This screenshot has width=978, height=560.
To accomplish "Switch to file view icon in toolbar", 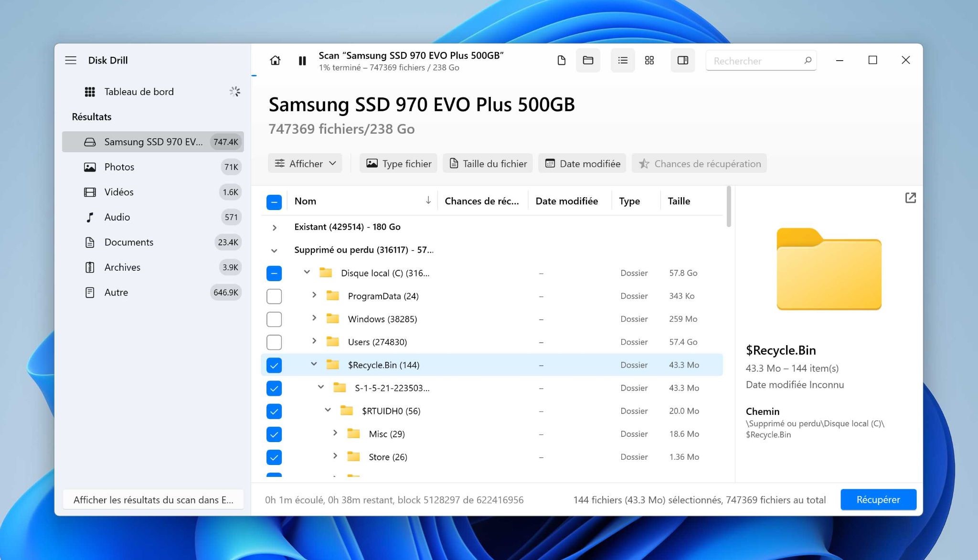I will click(562, 60).
